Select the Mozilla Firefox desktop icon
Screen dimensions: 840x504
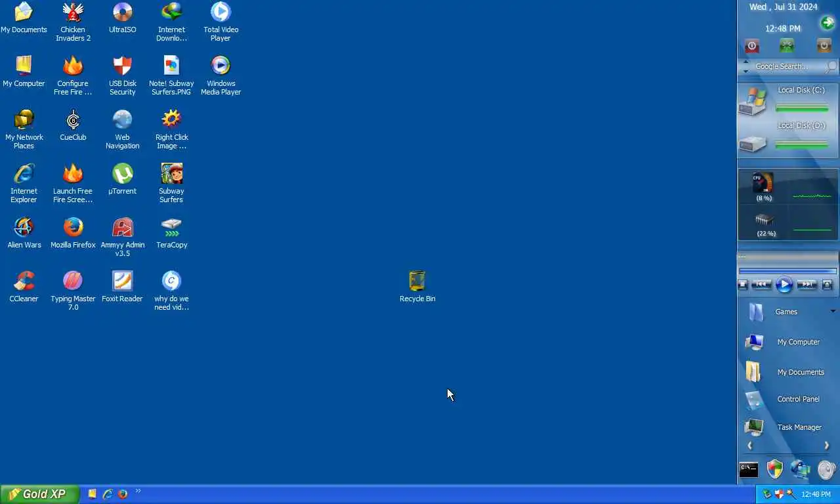[73, 234]
